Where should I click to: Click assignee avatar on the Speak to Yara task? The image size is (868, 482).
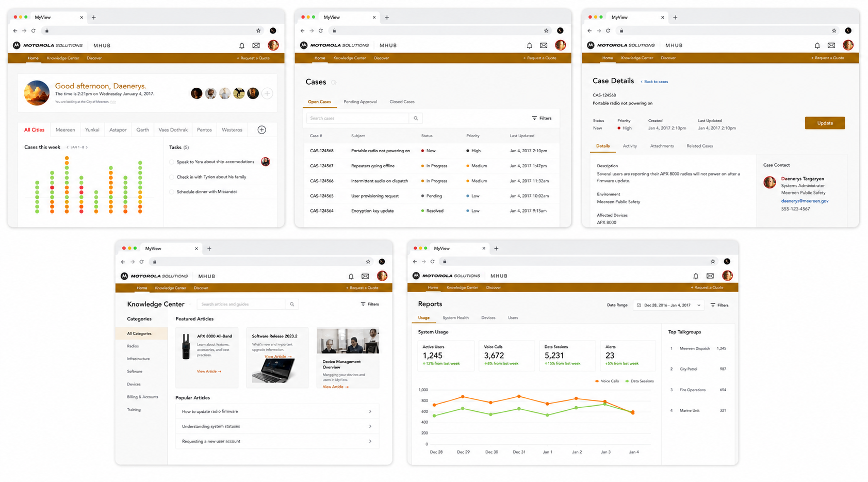click(x=266, y=162)
